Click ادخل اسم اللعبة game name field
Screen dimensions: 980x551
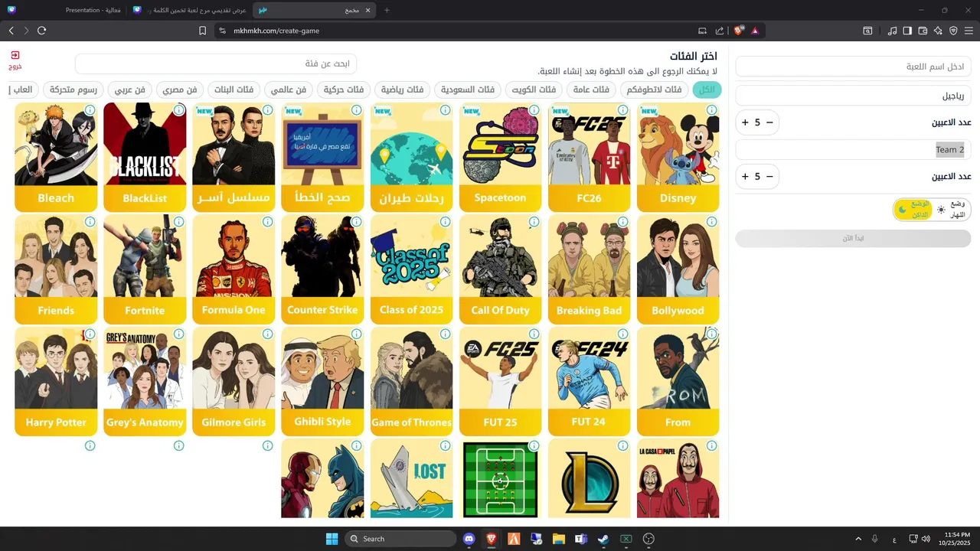(853, 67)
